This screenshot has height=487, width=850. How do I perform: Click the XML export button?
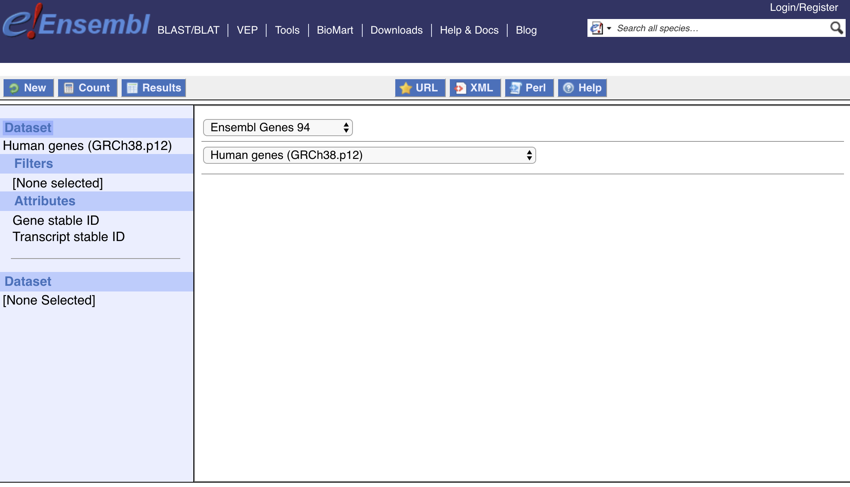(474, 88)
